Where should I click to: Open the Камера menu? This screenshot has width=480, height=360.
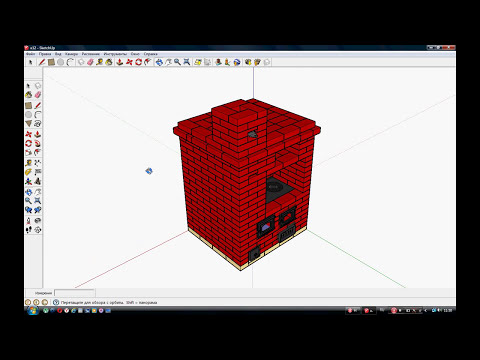point(71,54)
